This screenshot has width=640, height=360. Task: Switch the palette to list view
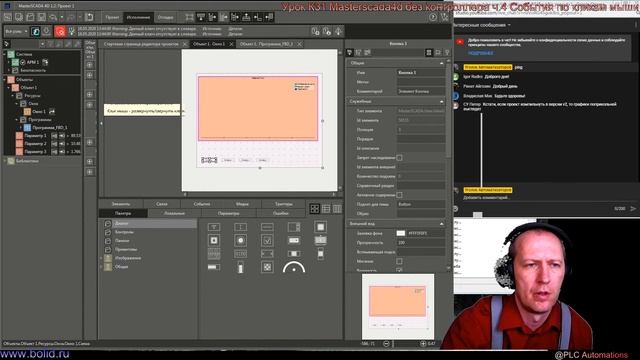(x=326, y=209)
